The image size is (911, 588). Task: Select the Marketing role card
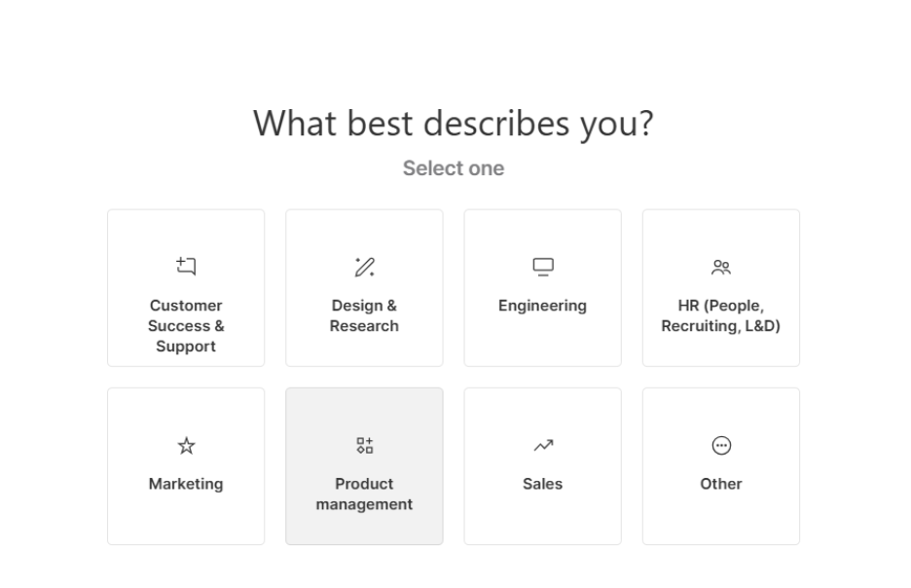pyautogui.click(x=186, y=465)
